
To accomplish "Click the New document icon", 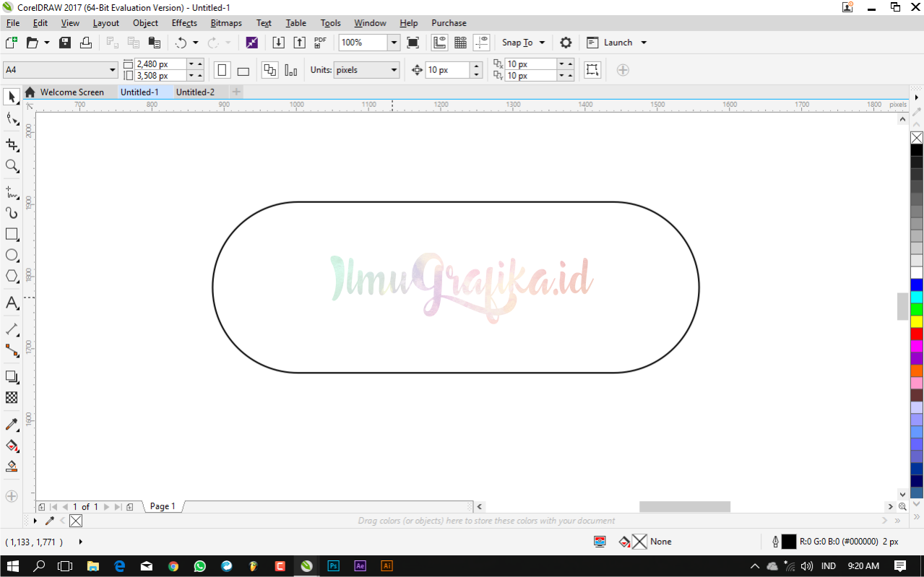I will point(11,43).
